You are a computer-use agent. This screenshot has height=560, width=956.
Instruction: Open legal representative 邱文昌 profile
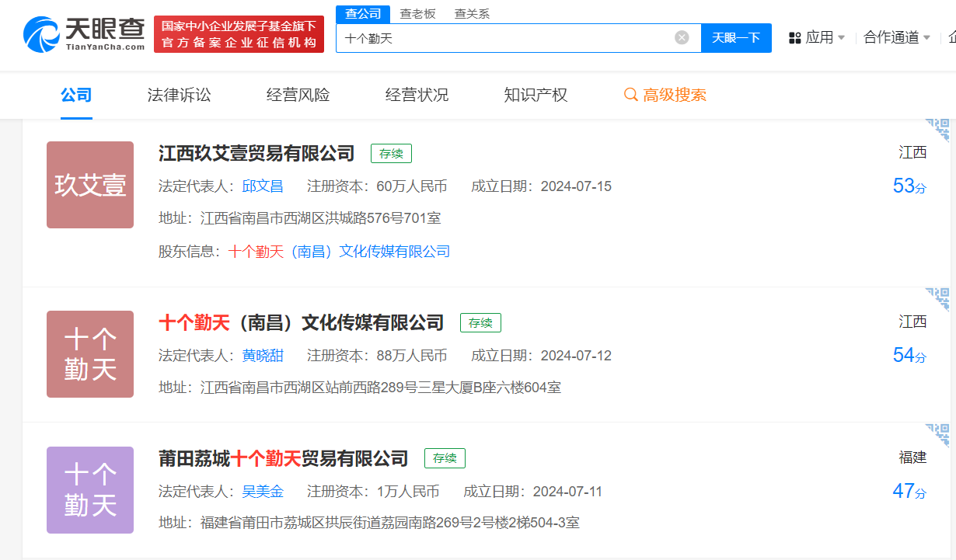coord(263,186)
